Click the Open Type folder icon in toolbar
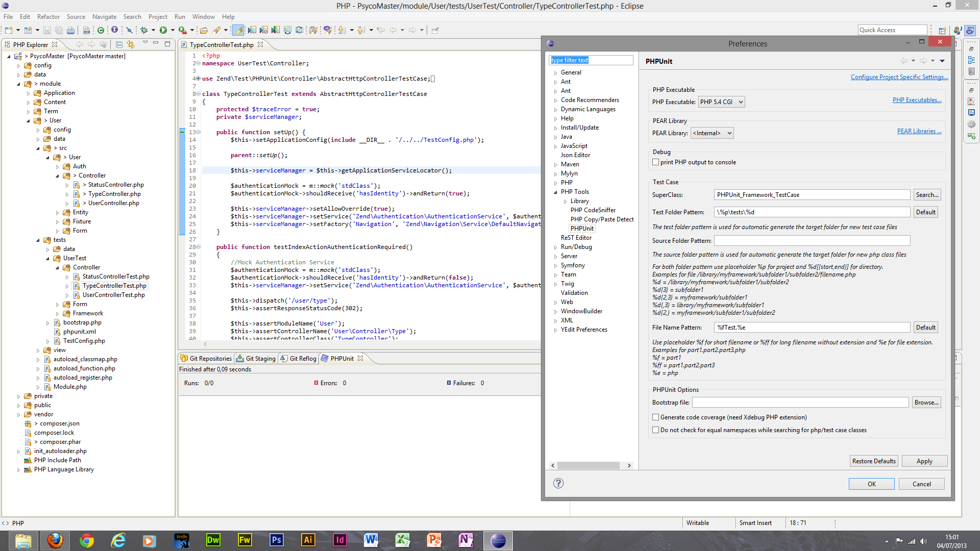980x551 pixels. coord(204,30)
